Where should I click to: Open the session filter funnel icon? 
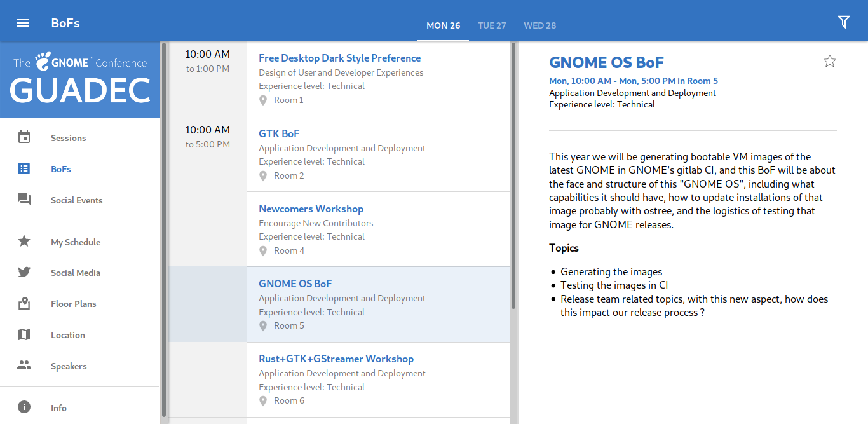click(x=844, y=22)
